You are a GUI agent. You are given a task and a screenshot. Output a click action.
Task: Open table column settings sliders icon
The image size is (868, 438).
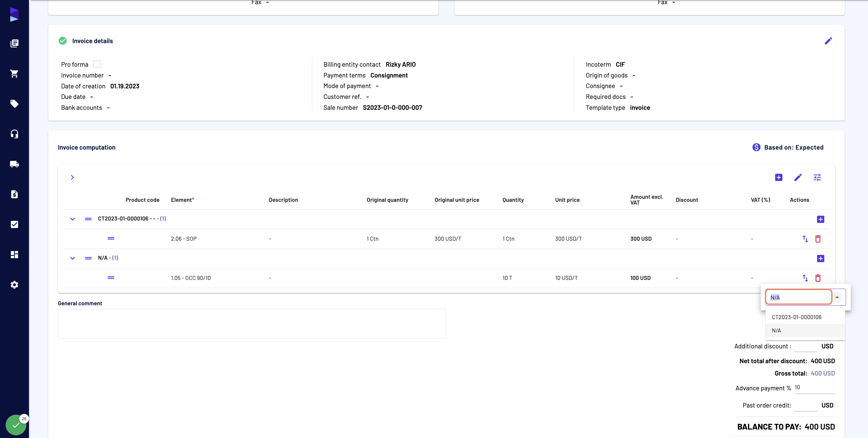click(x=817, y=177)
